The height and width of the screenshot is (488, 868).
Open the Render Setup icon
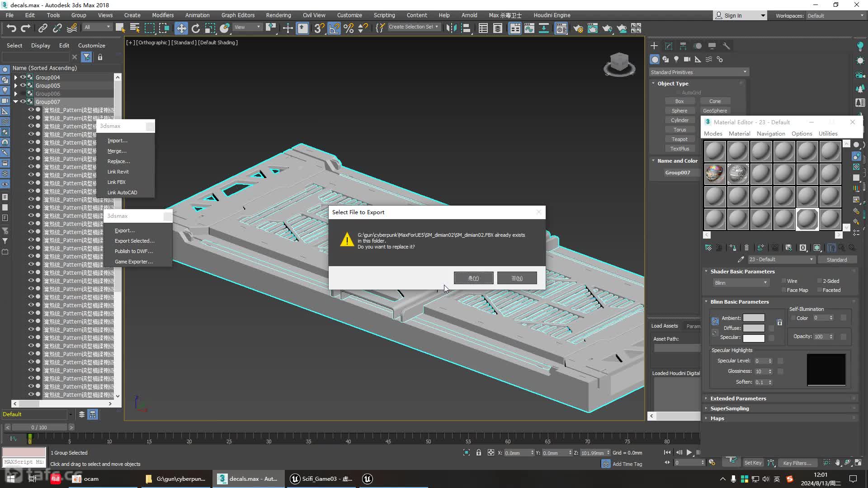click(x=578, y=28)
